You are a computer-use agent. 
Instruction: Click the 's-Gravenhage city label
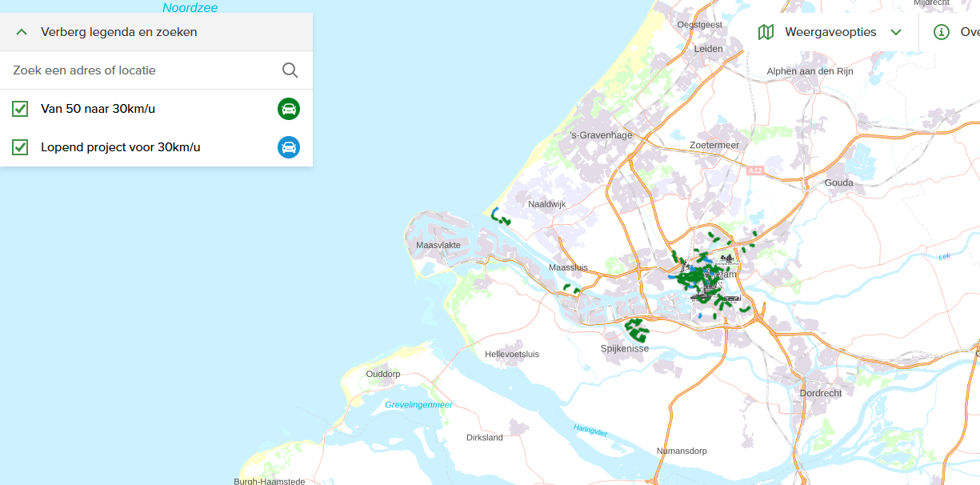(601, 135)
